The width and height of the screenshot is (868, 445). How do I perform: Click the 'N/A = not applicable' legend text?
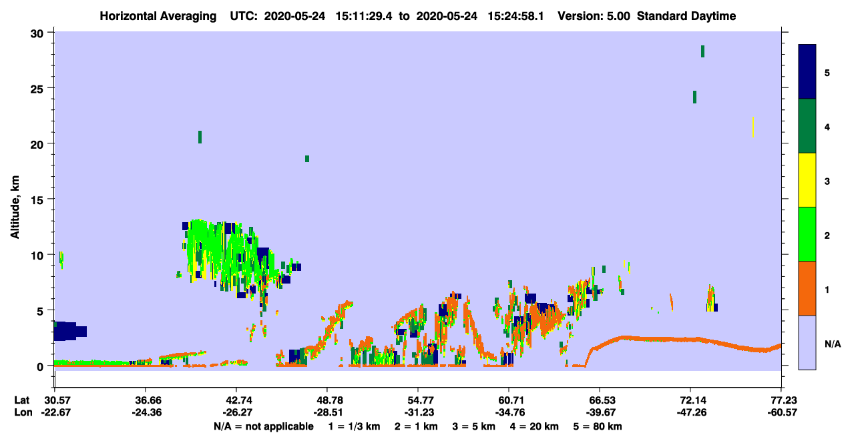[x=263, y=426]
